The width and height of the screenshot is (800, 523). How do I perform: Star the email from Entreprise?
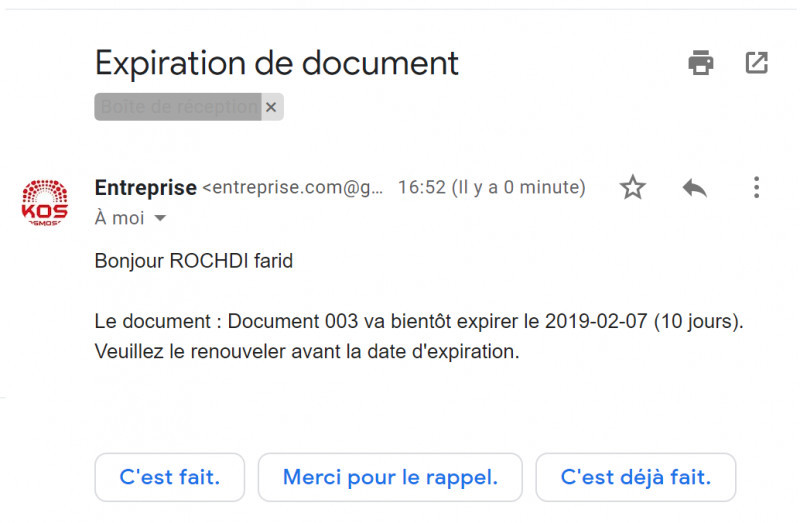tap(633, 187)
